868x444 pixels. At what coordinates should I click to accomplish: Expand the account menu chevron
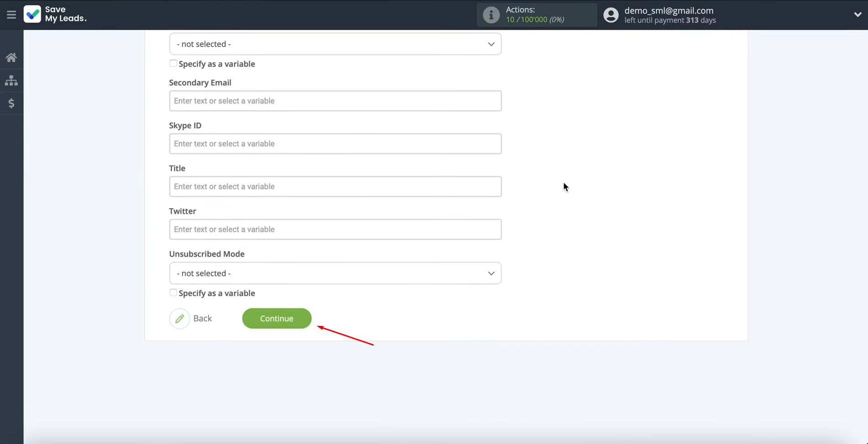(858, 15)
